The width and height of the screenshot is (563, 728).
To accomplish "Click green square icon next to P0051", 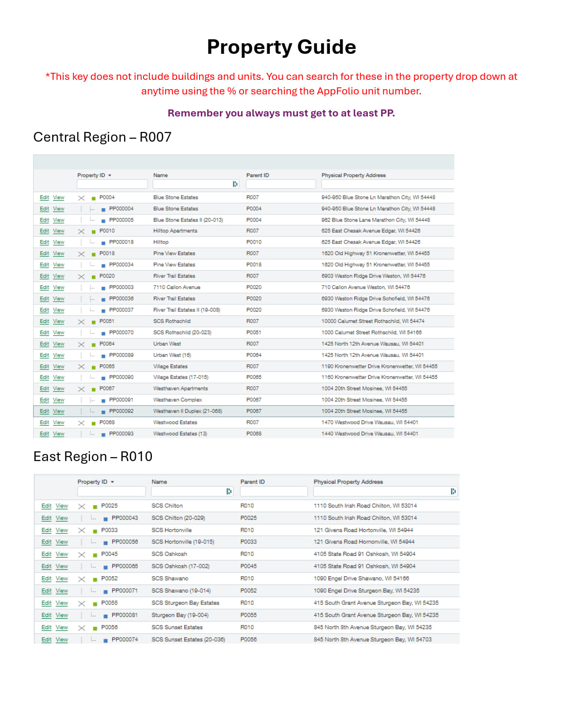I will point(94,322).
